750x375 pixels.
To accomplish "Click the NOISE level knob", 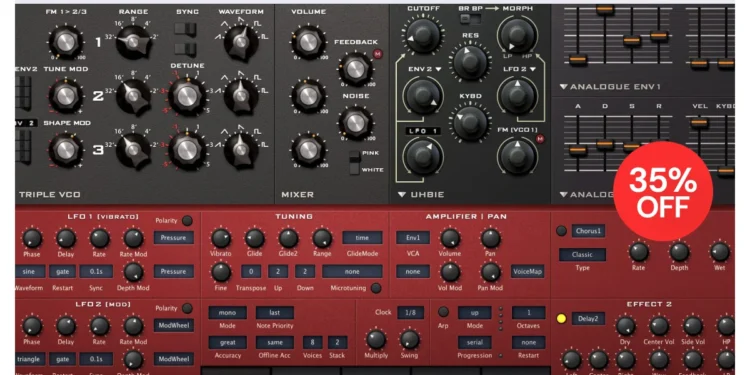I will click(x=355, y=123).
